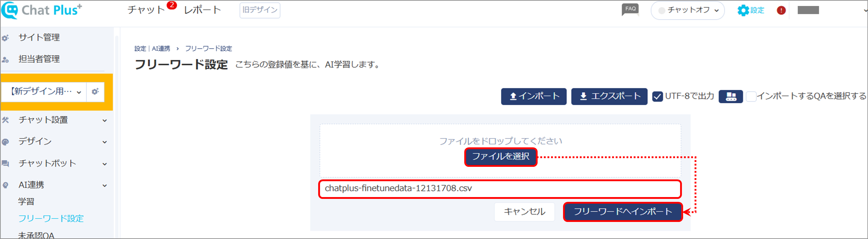Click the red alert notification icon

tap(781, 10)
